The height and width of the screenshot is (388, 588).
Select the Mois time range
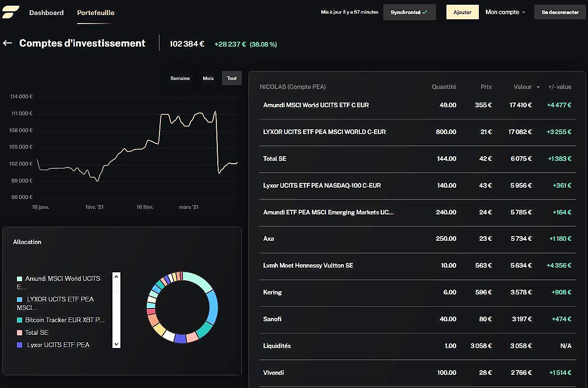(208, 78)
